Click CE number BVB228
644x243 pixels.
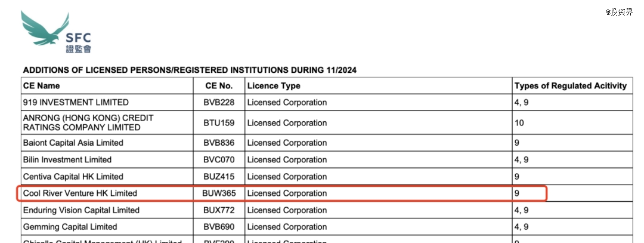[219, 102]
